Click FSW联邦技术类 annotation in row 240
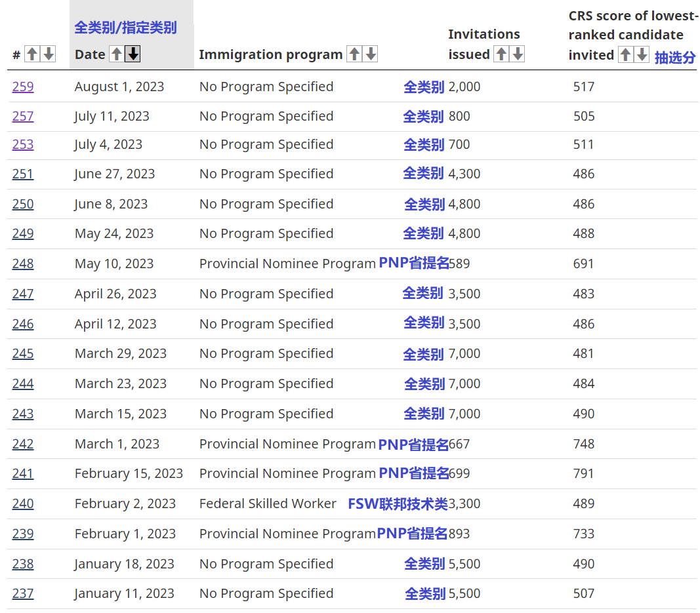 pyautogui.click(x=398, y=504)
